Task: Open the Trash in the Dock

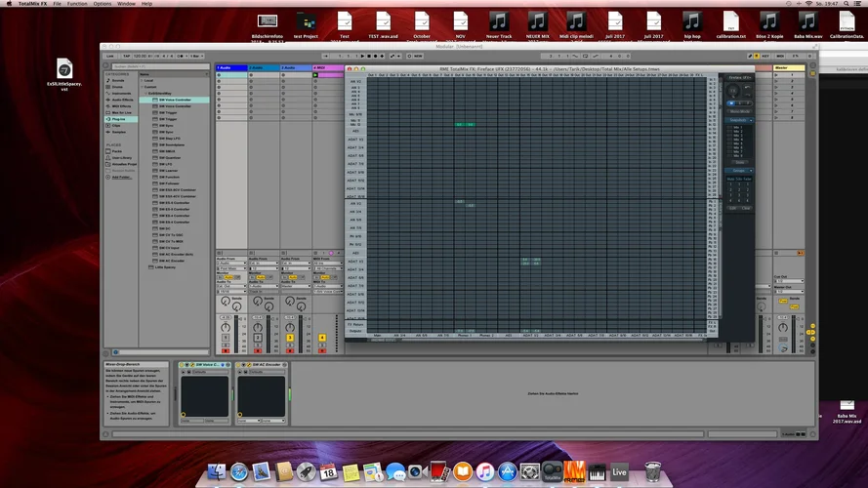Action: tap(652, 472)
